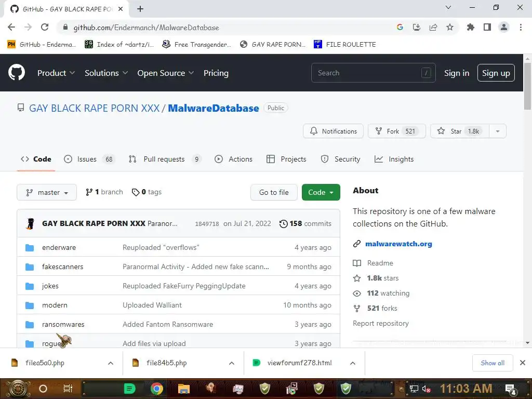This screenshot has height=399, width=532.
Task: Open the MalwareDatabase repository link
Action: tap(214, 108)
